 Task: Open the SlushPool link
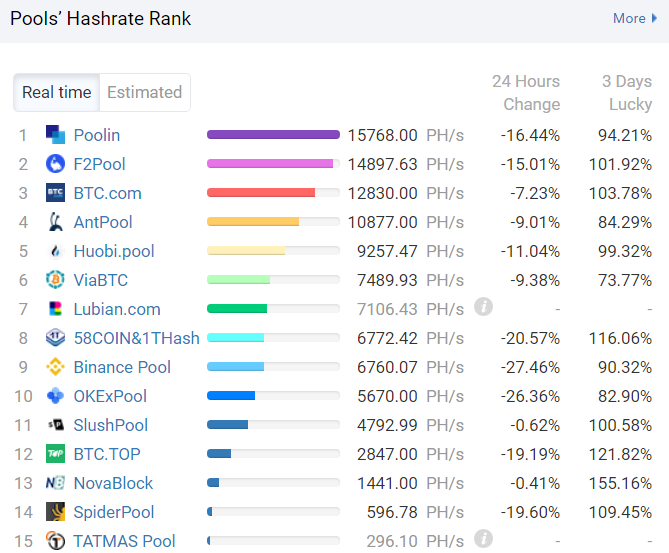(111, 425)
